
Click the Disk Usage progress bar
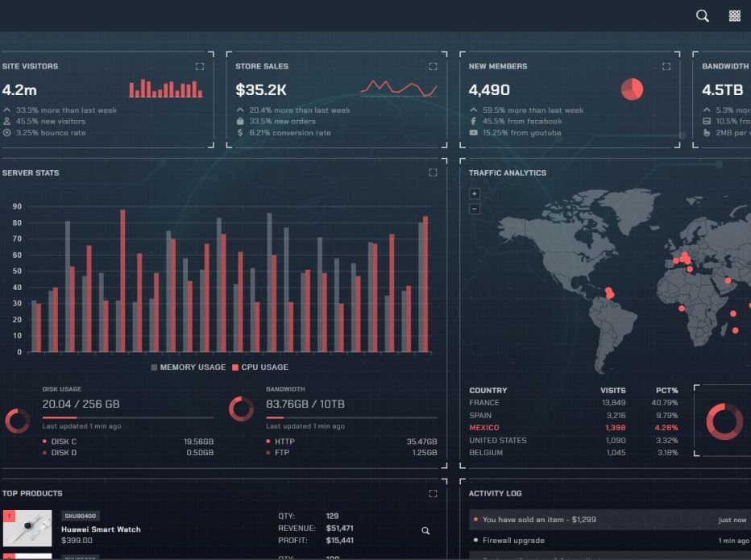[127, 417]
